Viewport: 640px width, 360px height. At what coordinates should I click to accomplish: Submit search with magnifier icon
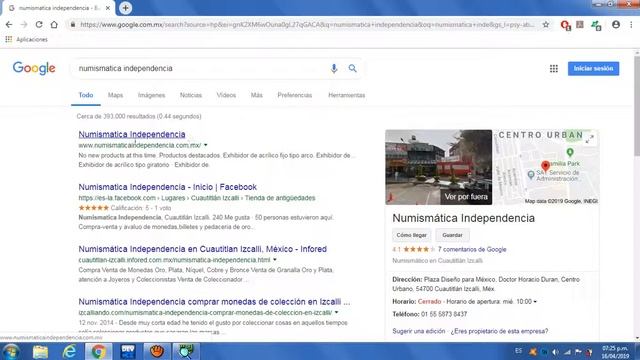pos(353,68)
